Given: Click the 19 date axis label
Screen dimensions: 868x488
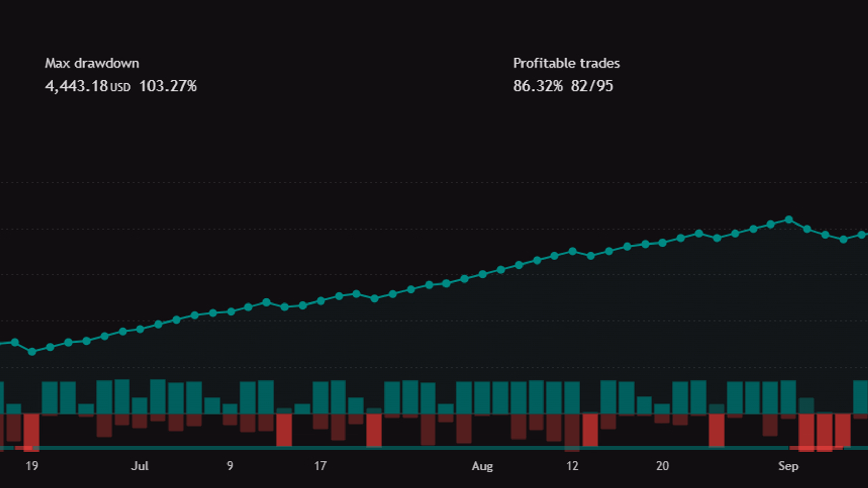Looking at the screenshot, I should (32, 466).
